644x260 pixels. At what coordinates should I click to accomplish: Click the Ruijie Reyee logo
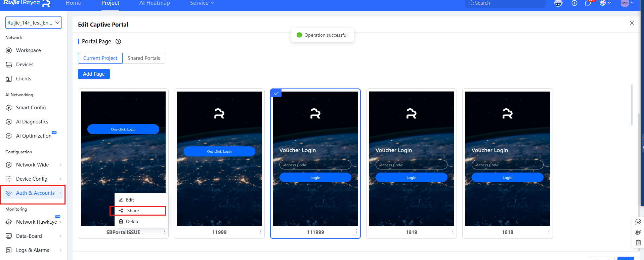[x=27, y=3]
